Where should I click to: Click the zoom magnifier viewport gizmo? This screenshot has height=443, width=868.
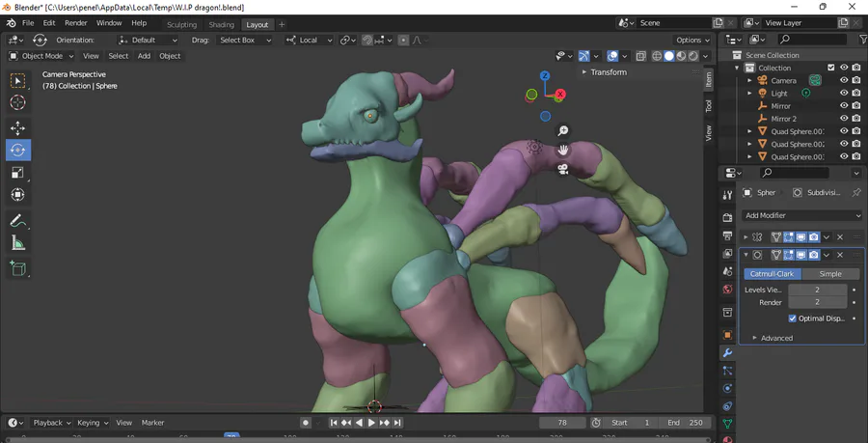[563, 131]
